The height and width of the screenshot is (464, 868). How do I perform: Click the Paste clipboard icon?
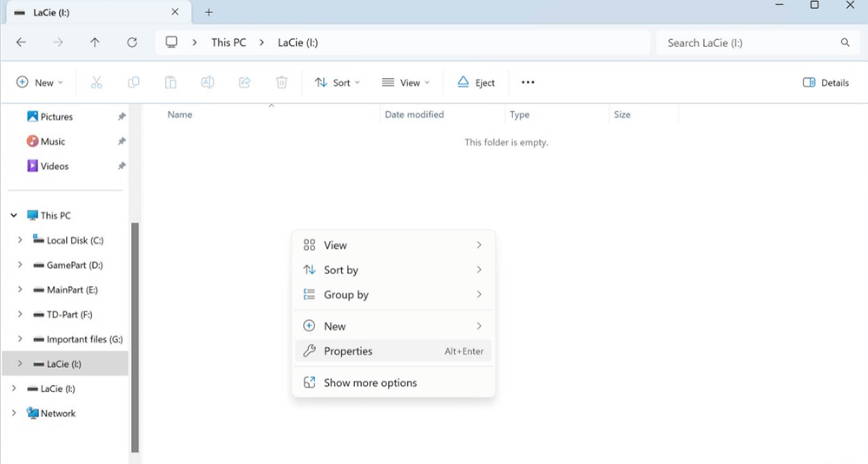(x=170, y=82)
